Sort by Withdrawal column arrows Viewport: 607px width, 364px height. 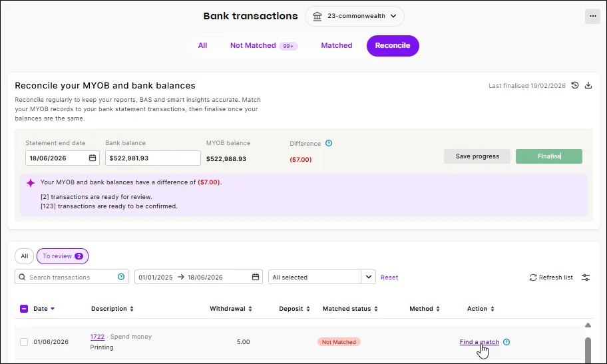(x=250, y=309)
